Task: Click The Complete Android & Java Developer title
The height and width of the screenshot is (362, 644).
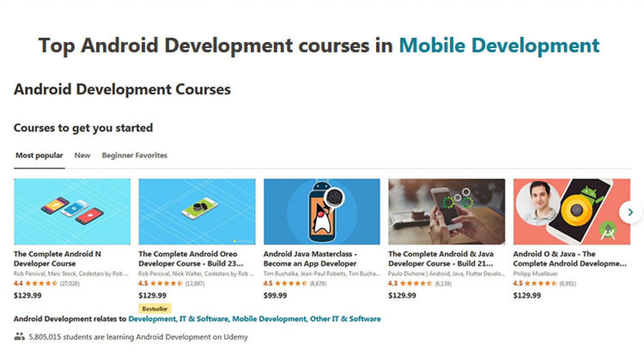Action: click(x=441, y=259)
